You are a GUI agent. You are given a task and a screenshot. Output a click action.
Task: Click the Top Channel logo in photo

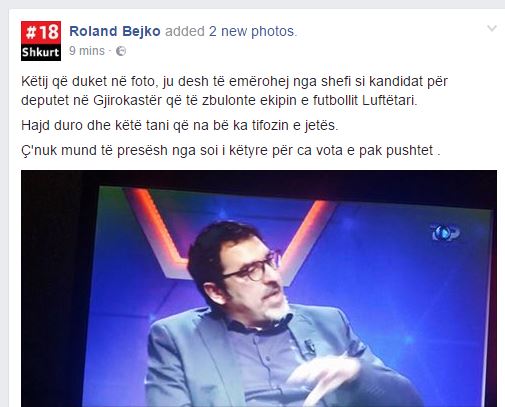[445, 232]
